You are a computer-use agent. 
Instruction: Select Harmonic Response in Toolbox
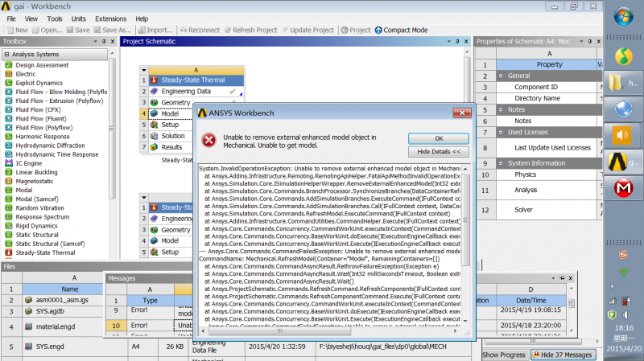pyautogui.click(x=43, y=137)
